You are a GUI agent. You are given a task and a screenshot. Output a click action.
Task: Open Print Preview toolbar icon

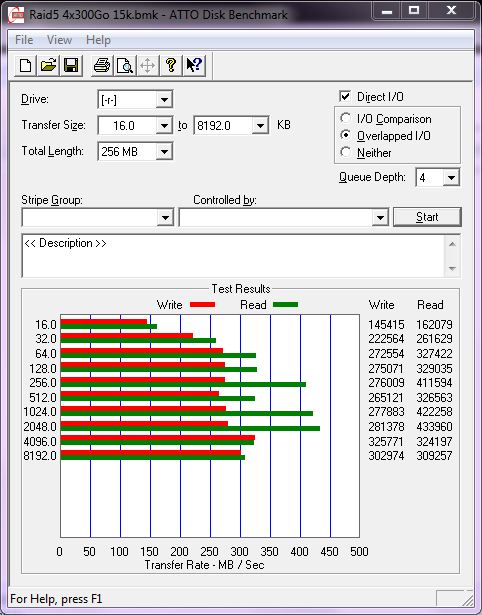point(125,65)
